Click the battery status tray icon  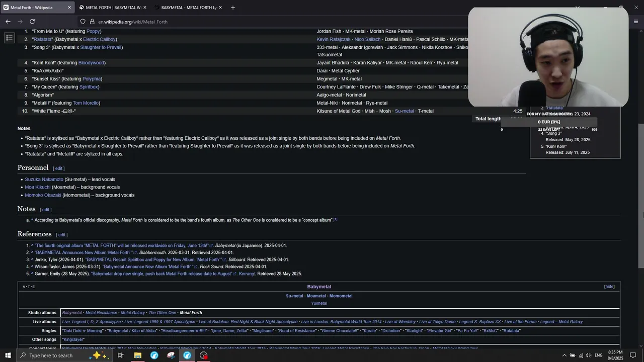(573, 355)
